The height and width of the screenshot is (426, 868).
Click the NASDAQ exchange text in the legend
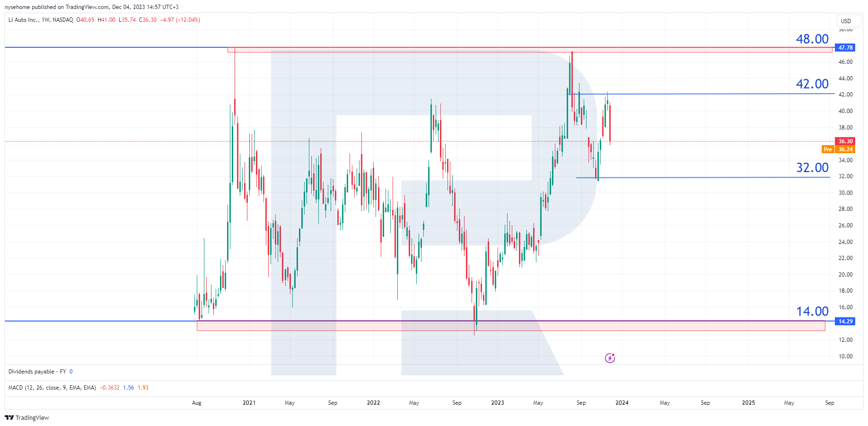[63, 20]
